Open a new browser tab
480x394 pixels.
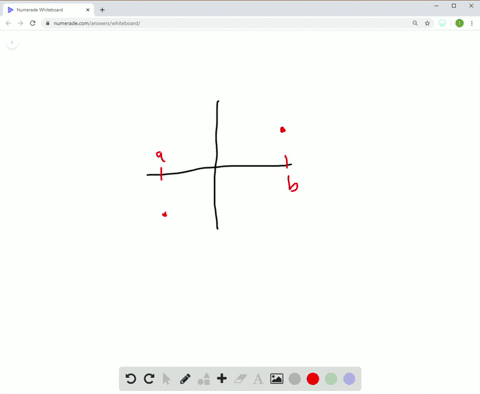102,10
